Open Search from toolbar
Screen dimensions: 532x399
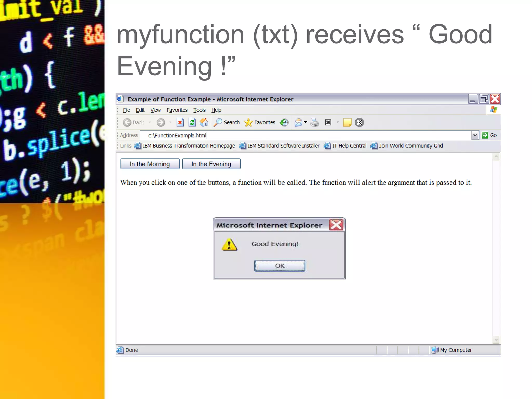click(x=227, y=122)
